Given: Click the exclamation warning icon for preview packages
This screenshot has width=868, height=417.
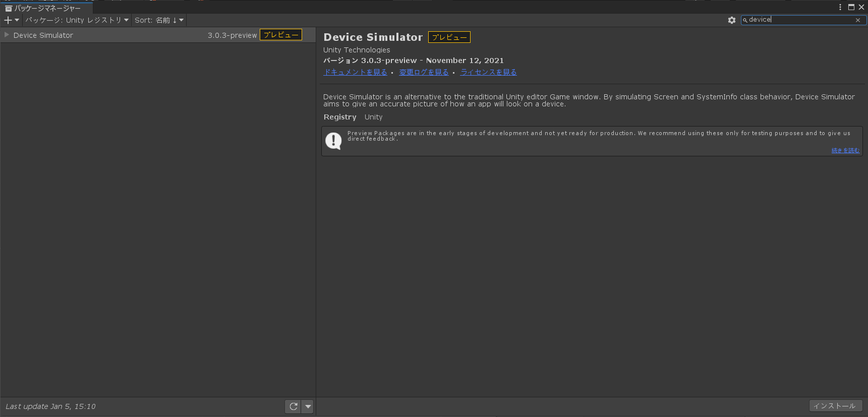Looking at the screenshot, I should click(x=333, y=141).
